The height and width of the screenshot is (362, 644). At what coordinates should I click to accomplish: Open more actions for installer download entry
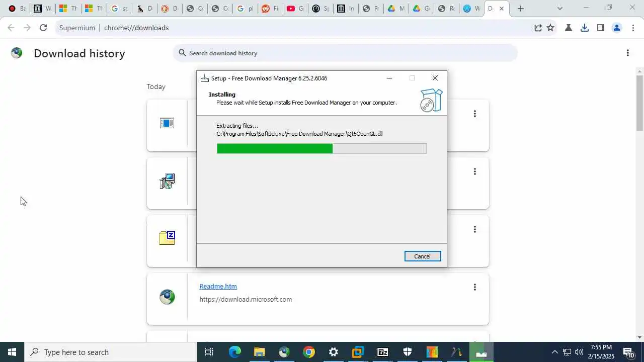474,171
